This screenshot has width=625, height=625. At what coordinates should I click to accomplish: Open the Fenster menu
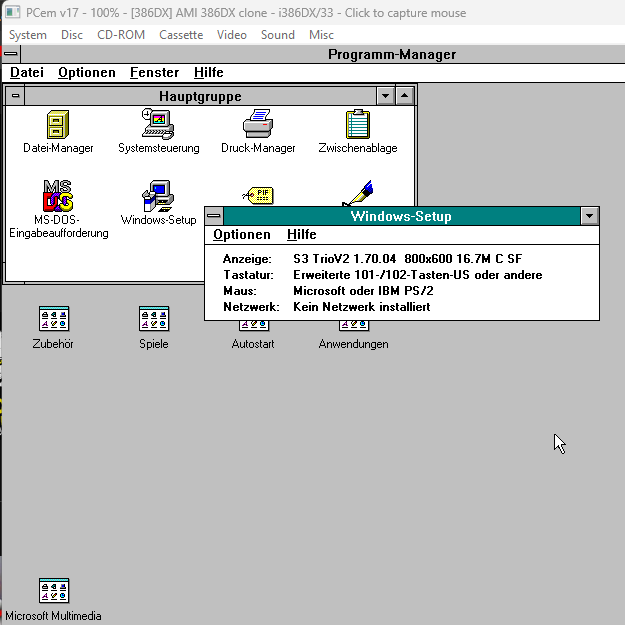click(155, 73)
